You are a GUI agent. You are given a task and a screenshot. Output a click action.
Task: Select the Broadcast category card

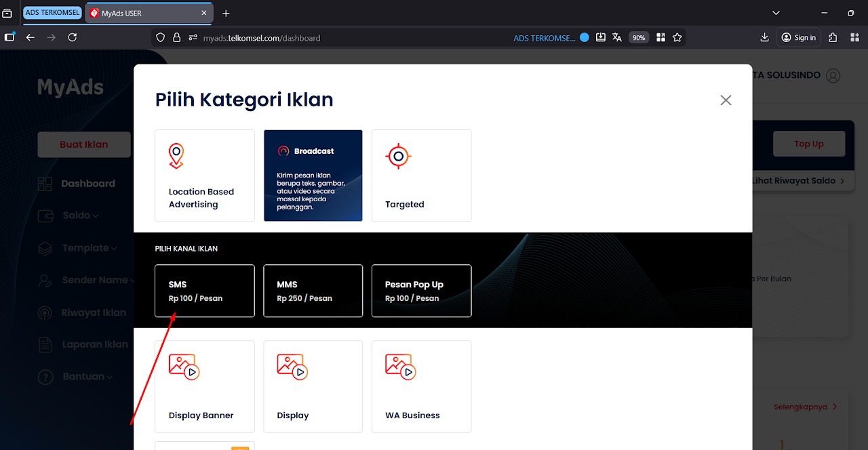313,175
